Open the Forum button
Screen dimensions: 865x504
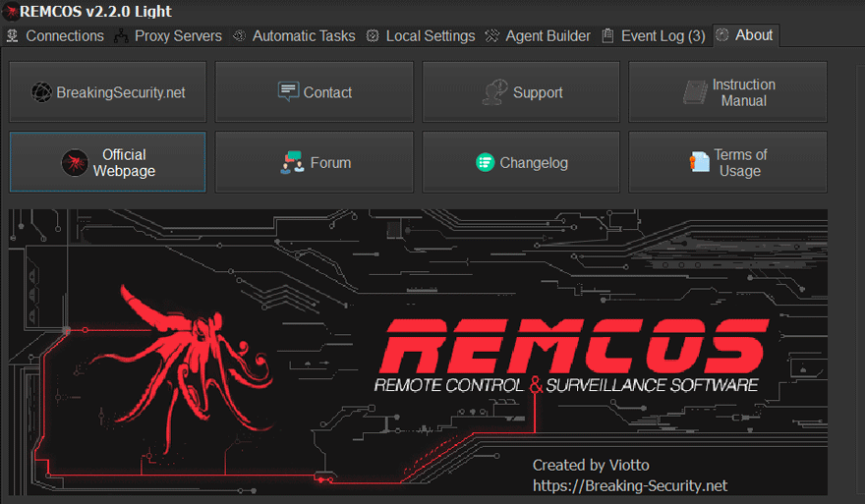[314, 162]
